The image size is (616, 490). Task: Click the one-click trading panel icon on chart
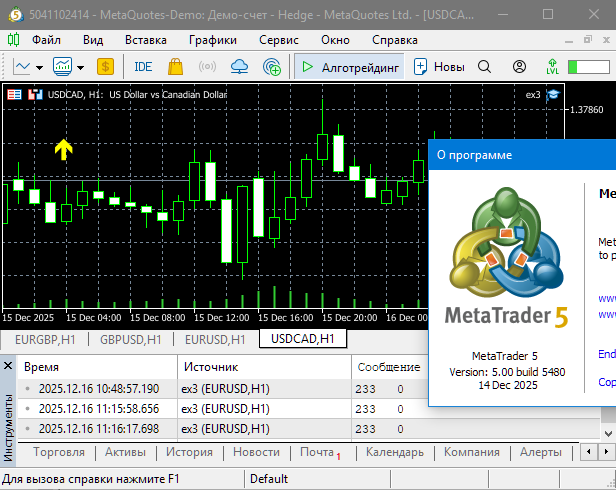pyautogui.click(x=35, y=94)
